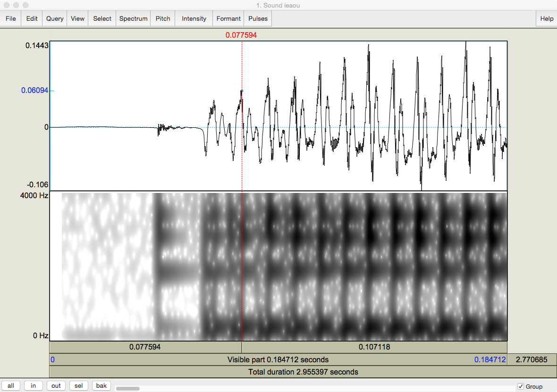This screenshot has width=557, height=392.
Task: Click the blue cursor point on waveform
Action: [242, 91]
